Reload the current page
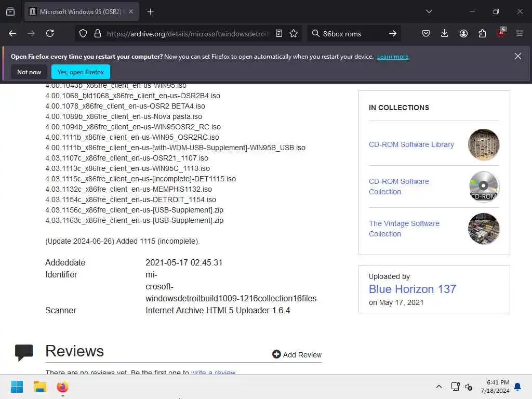 click(x=50, y=33)
